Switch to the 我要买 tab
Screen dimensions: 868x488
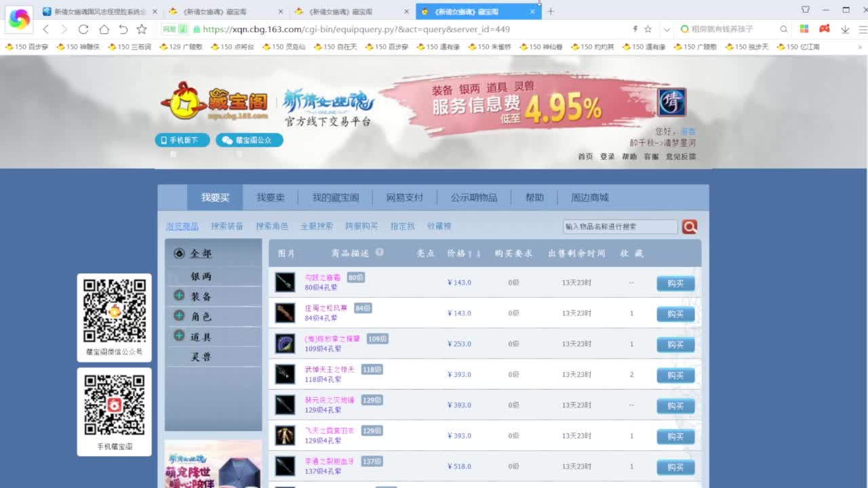tap(215, 197)
